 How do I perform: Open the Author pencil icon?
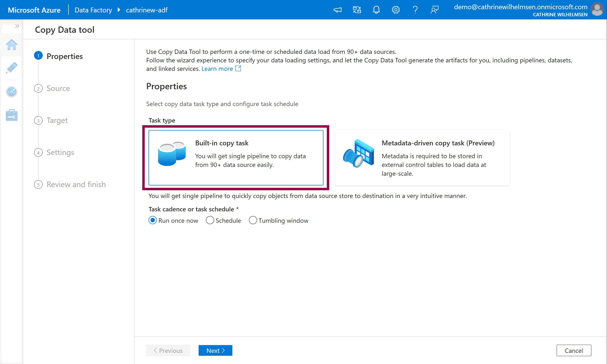pos(11,68)
